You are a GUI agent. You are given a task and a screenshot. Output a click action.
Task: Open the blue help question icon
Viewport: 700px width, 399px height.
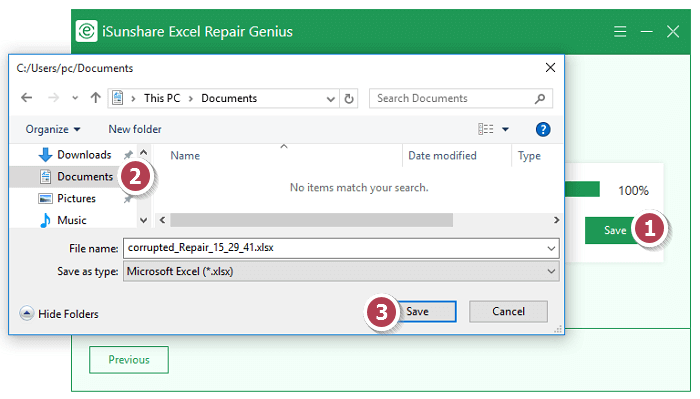[x=543, y=129]
